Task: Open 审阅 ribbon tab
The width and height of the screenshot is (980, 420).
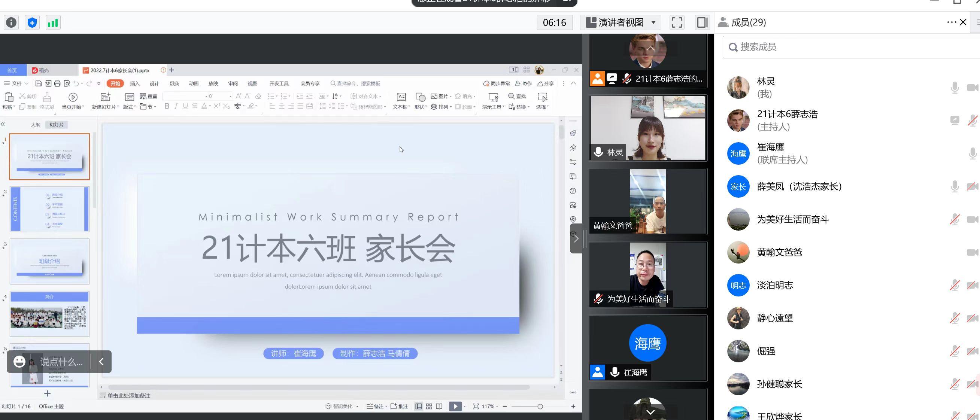Action: [233, 83]
